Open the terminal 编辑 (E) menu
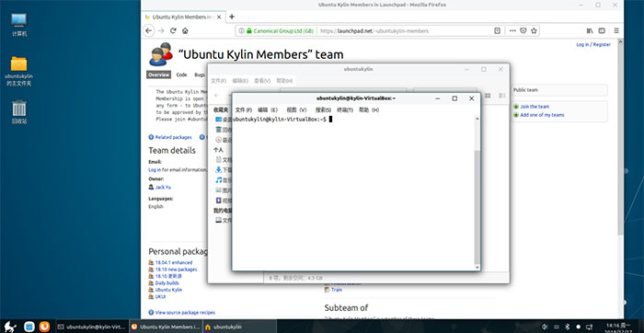644x333 pixels. click(x=268, y=110)
